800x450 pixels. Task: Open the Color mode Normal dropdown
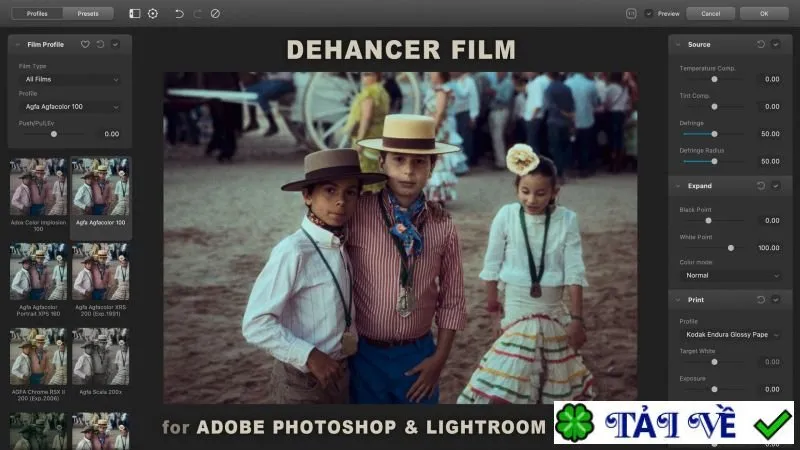[730, 276]
